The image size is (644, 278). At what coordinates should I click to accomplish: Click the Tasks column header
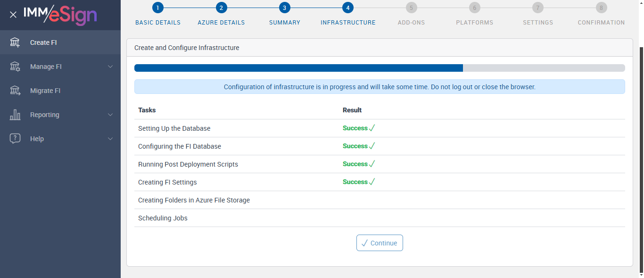pos(147,110)
